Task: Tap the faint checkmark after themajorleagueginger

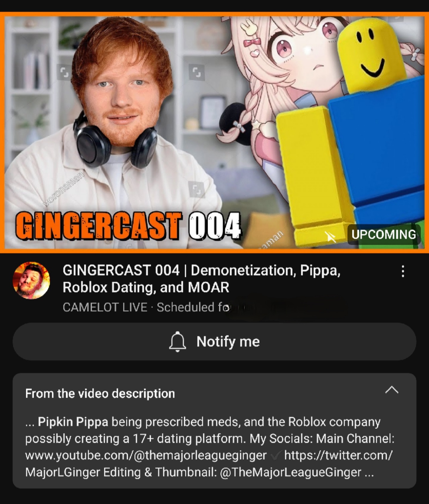Action: point(276,455)
